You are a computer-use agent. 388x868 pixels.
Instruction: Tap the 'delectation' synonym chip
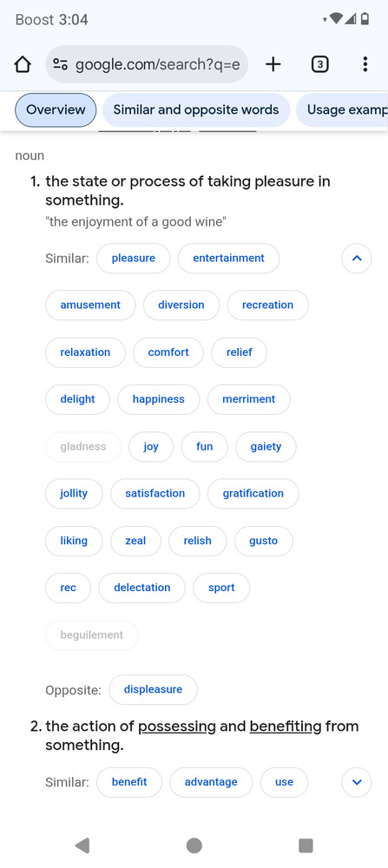click(142, 588)
